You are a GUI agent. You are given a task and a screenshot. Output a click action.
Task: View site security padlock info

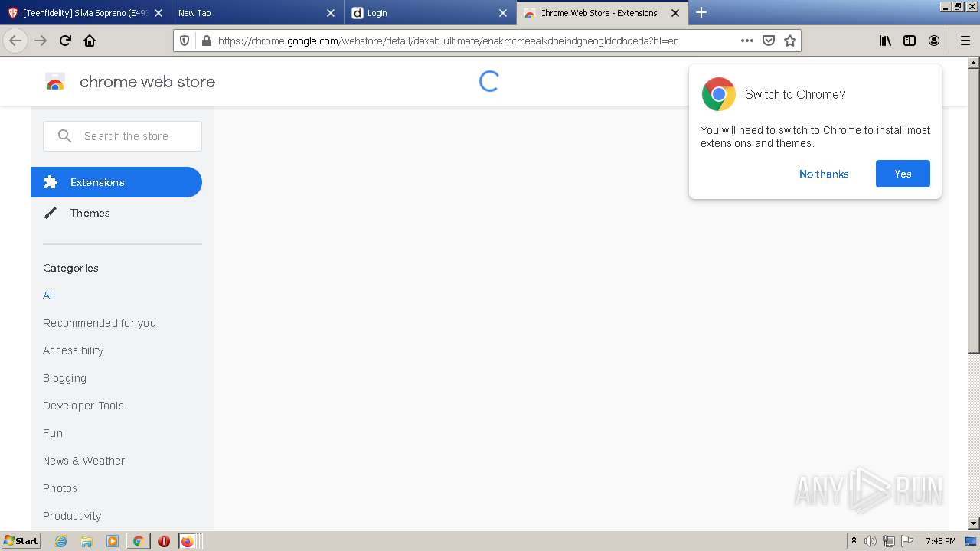click(x=205, y=41)
